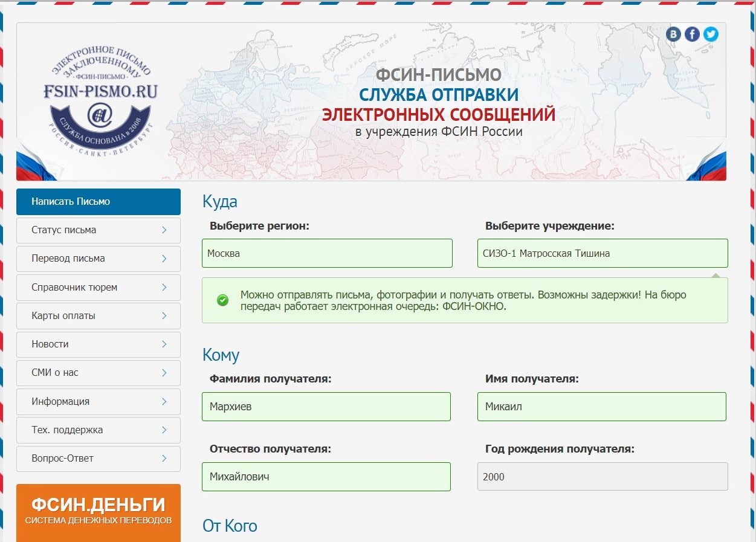
Task: Open the СМИ о нас menu item
Action: pos(99,373)
